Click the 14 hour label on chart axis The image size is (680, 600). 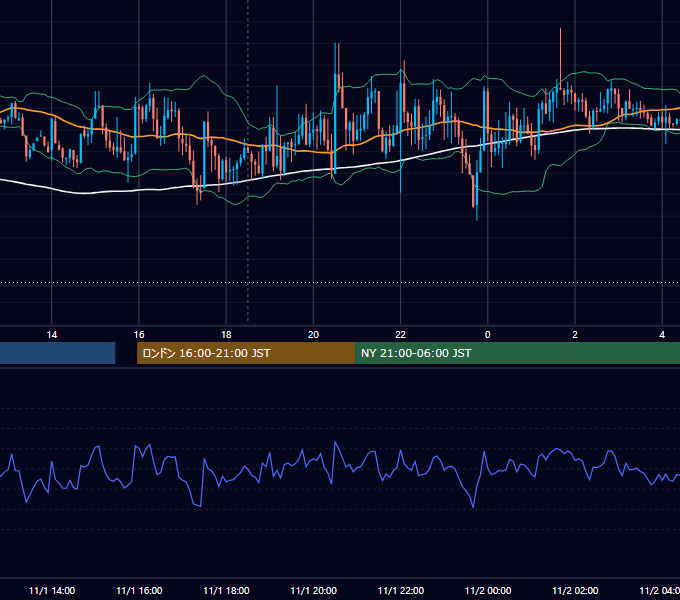coord(52,335)
